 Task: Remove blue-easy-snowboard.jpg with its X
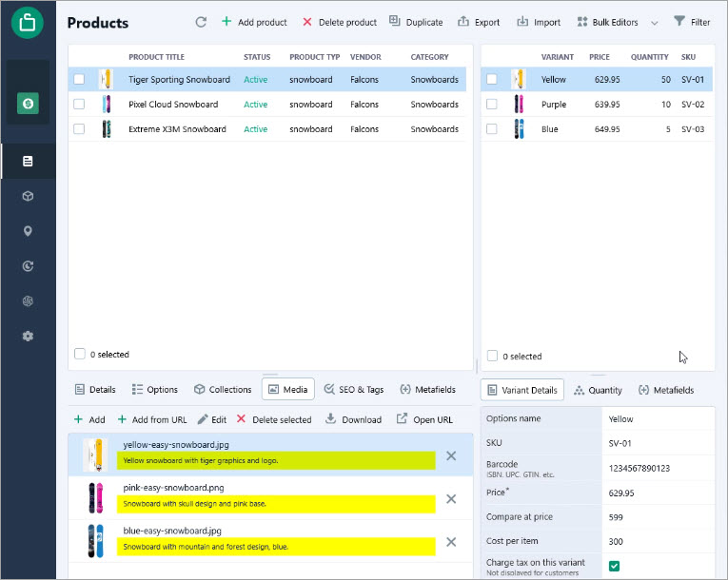451,542
